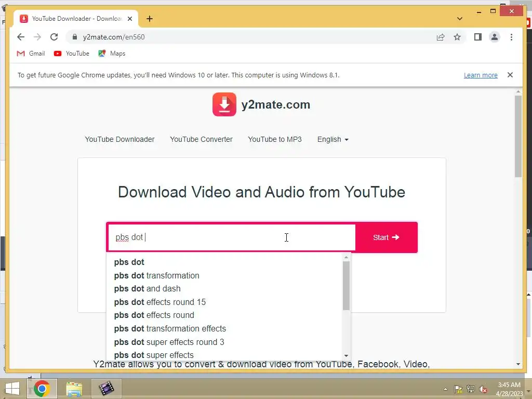Open the Chrome side panel
532x399 pixels.
coord(478,37)
